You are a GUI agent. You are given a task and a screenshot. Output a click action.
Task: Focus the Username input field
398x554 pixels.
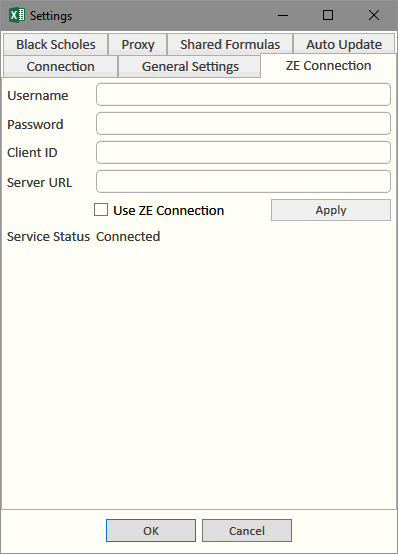click(x=243, y=94)
